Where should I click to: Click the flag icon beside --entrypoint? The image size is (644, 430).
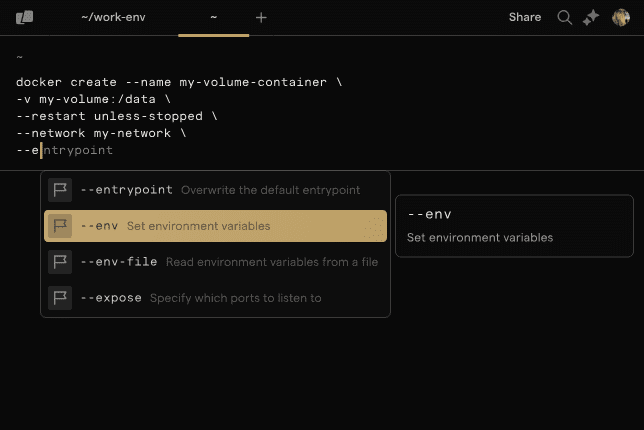(x=60, y=190)
